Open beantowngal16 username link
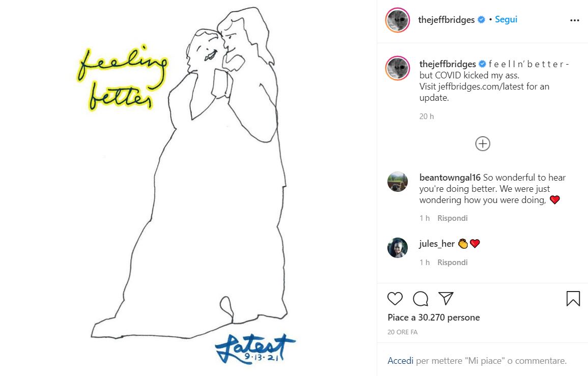The width and height of the screenshot is (588, 376). tap(450, 178)
